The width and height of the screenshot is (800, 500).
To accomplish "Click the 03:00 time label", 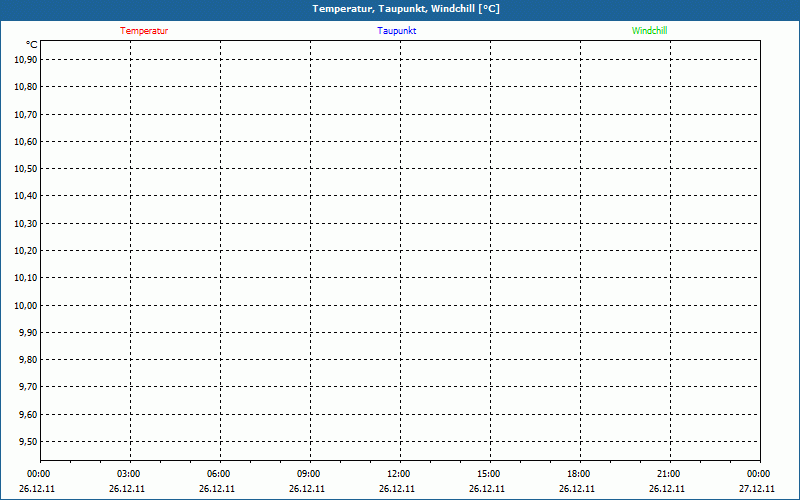I will click(128, 474).
